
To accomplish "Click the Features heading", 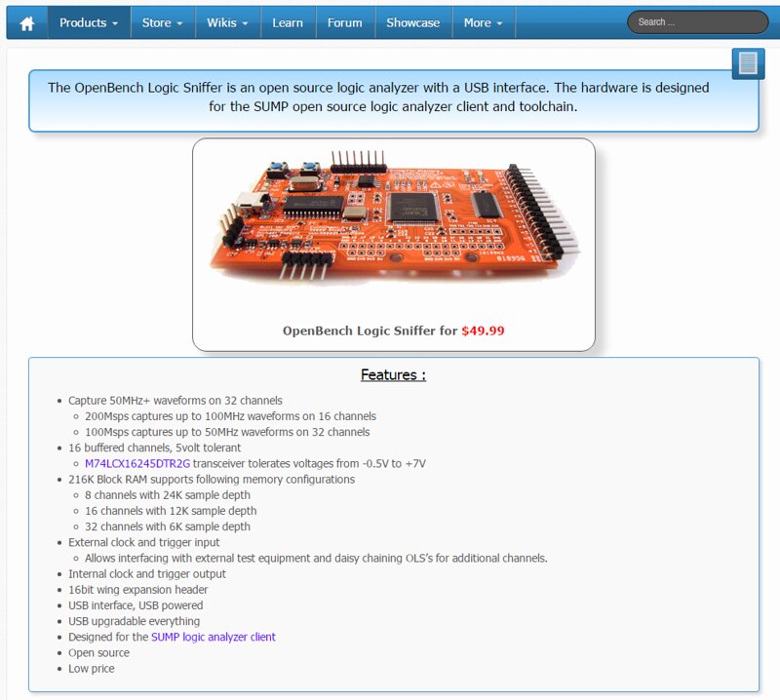I will coord(393,374).
